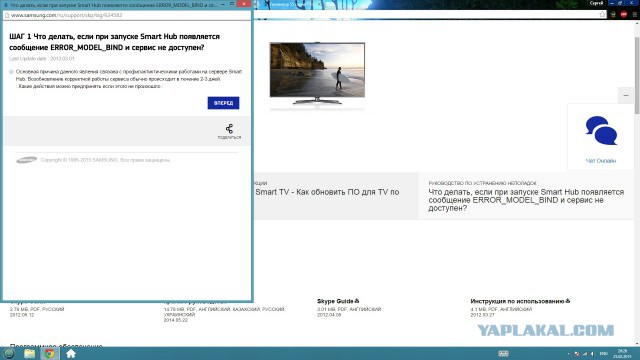Image resolution: width=640 pixels, height=360 pixels.
Task: Collapse the chat widget with minus button
Action: [x=626, y=96]
